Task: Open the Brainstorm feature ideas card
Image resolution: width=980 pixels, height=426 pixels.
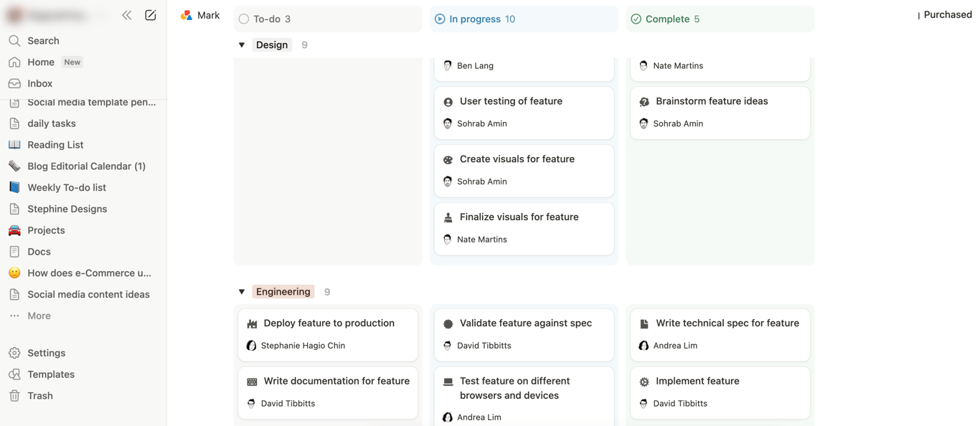Action: coord(712,101)
